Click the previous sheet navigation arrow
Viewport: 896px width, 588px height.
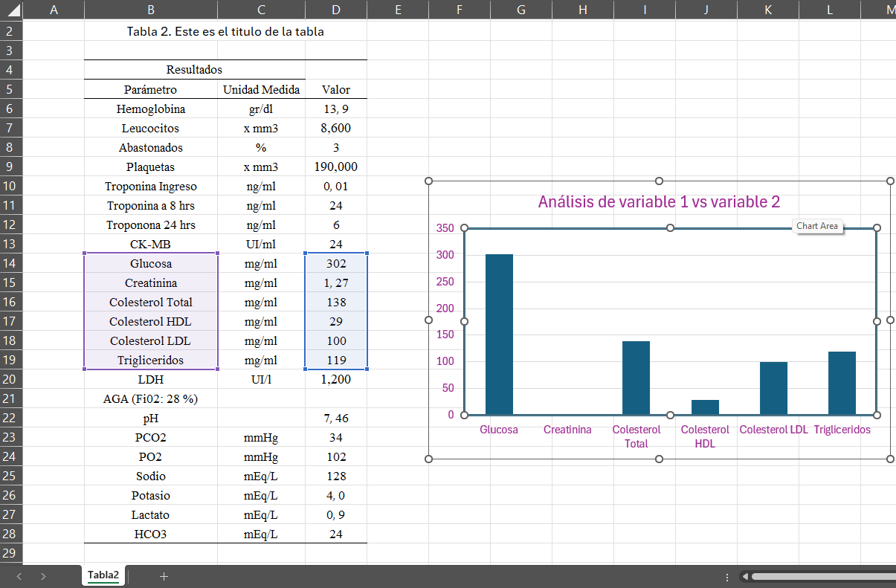pyautogui.click(x=19, y=576)
